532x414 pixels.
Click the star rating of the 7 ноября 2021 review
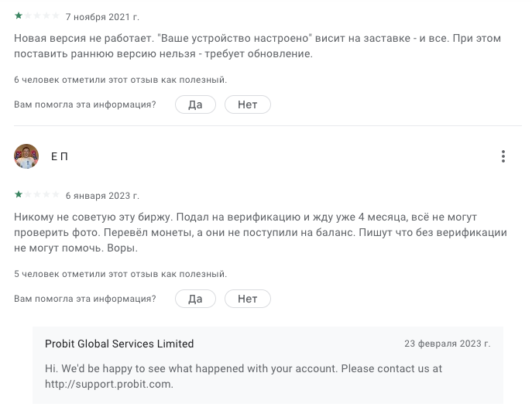tap(36, 16)
